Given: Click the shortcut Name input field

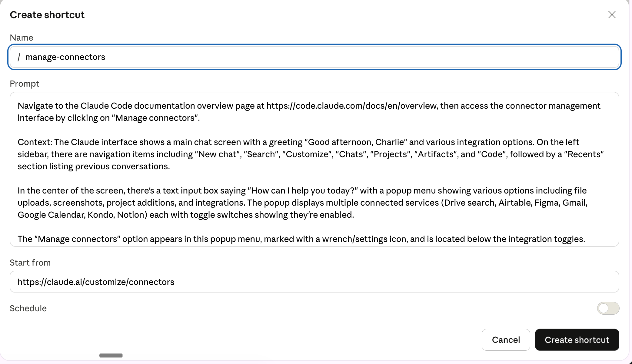Looking at the screenshot, I should pyautogui.click(x=314, y=57).
